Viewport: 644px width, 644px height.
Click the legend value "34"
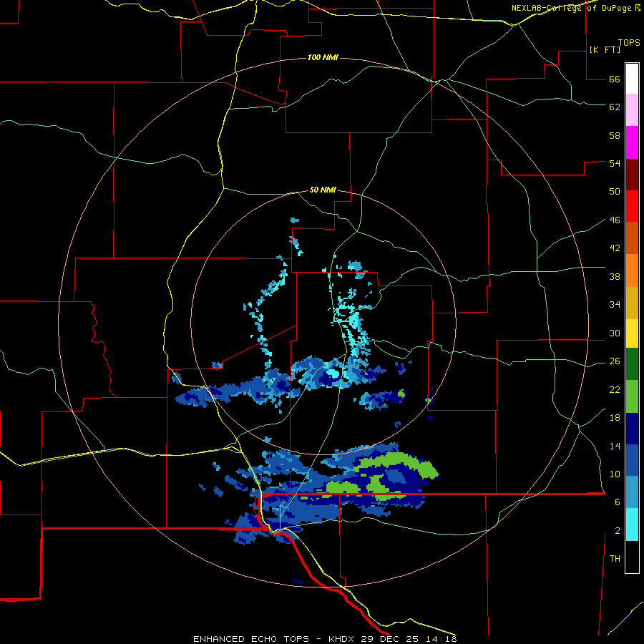click(615, 305)
